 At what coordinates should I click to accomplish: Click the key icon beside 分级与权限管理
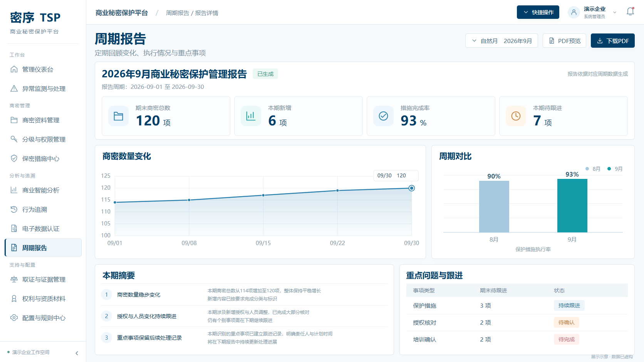(14, 139)
